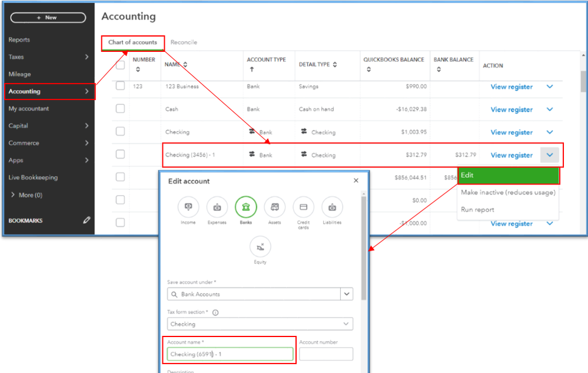This screenshot has height=373, width=588.
Task: Sort by Account Type arrow
Action: point(252,70)
